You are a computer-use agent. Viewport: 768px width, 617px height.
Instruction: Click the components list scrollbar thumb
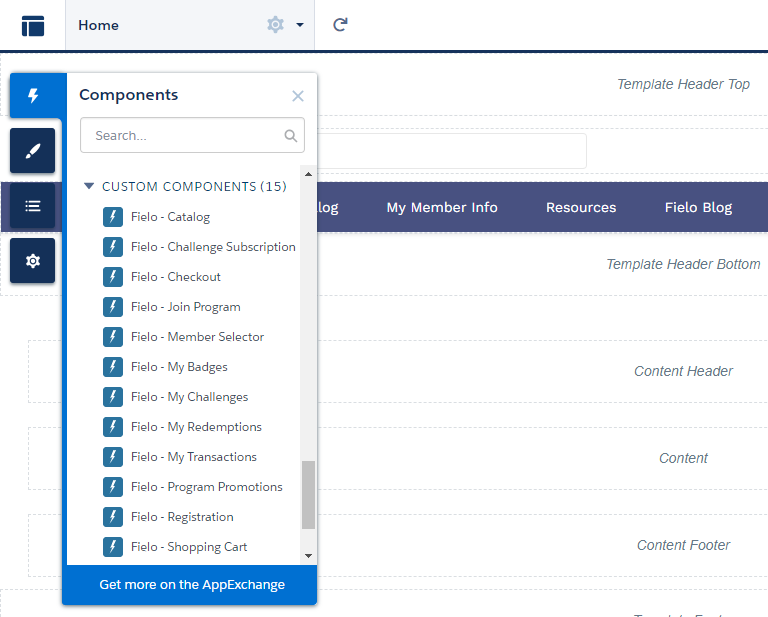[x=308, y=495]
